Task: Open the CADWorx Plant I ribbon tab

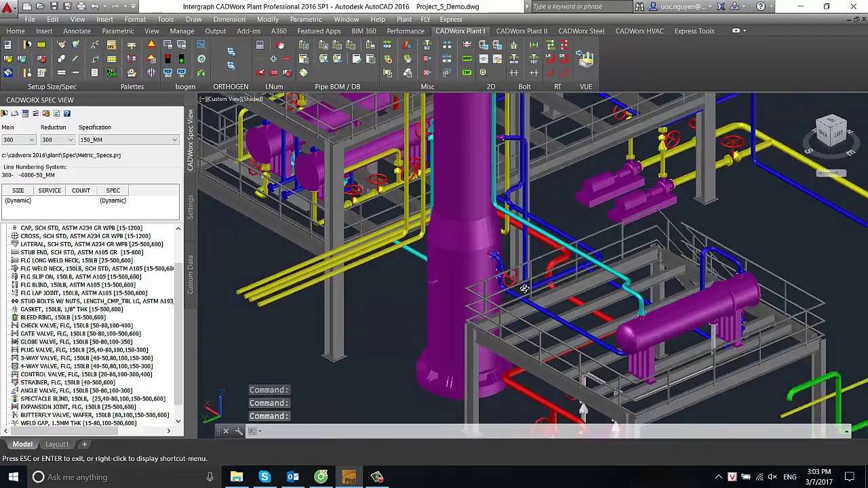Action: pos(460,30)
